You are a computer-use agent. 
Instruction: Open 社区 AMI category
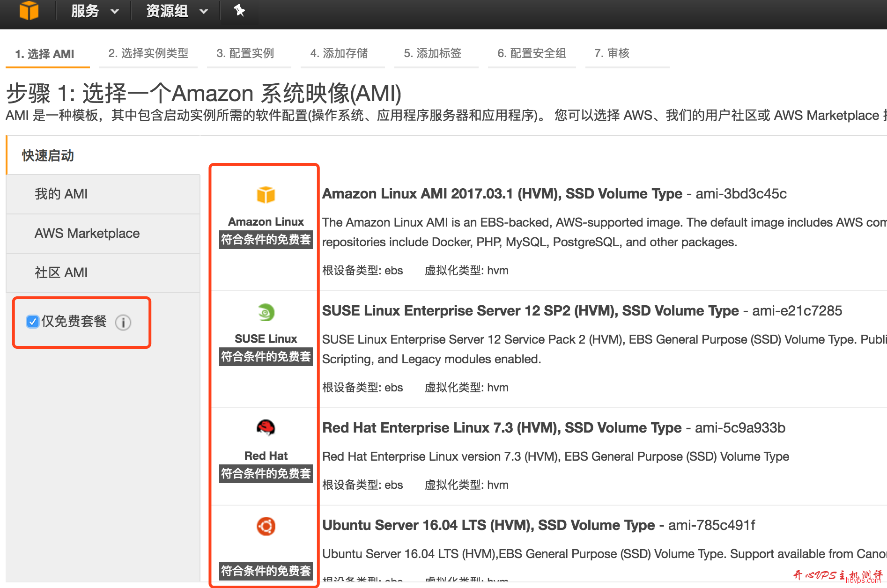click(61, 272)
